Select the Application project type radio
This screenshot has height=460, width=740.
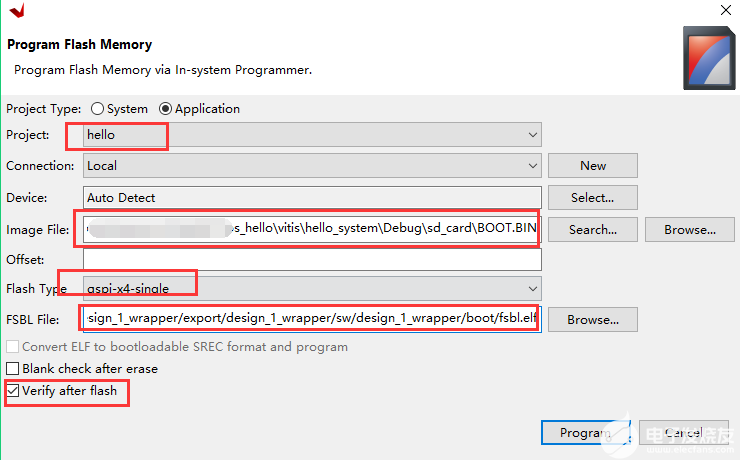click(166, 109)
